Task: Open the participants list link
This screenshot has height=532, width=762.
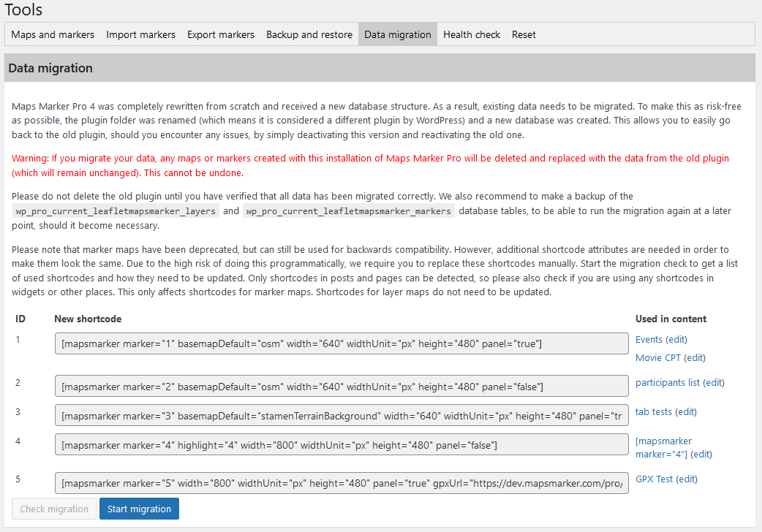Action: pos(668,382)
